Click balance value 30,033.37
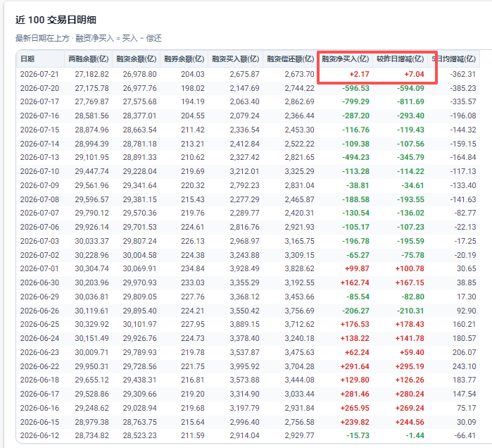The width and height of the screenshot is (492, 448). pos(92,241)
